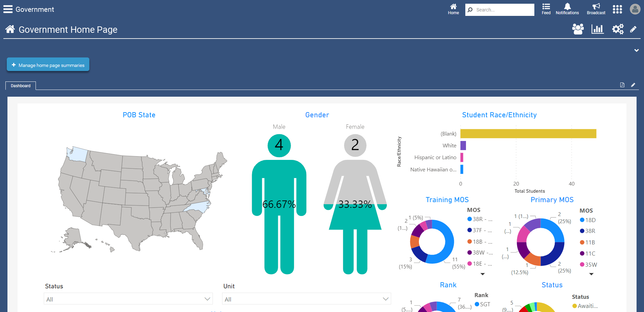Open the gears settings icon

click(x=618, y=29)
